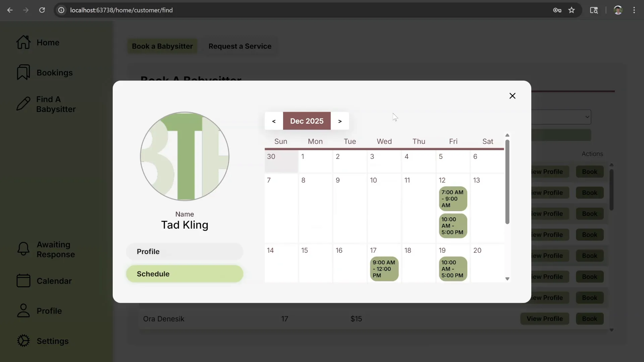
Task: Reload the browser page
Action: [x=42, y=10]
